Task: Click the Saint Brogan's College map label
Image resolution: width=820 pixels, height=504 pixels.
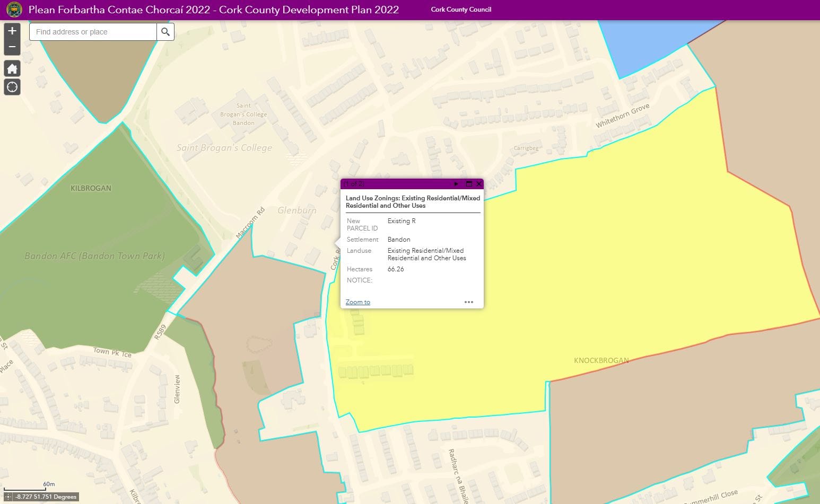Action: (x=224, y=148)
